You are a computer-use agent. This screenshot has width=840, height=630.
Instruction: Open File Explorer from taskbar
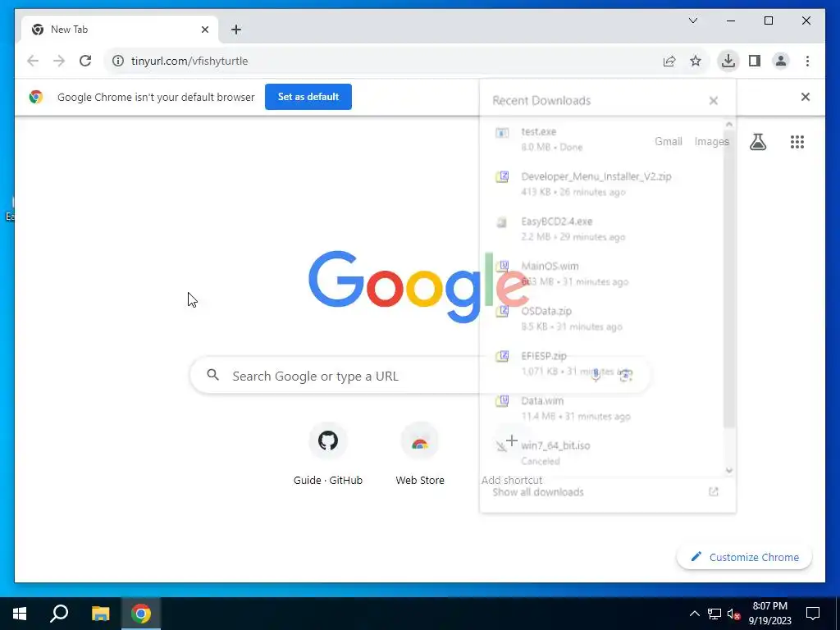(100, 614)
